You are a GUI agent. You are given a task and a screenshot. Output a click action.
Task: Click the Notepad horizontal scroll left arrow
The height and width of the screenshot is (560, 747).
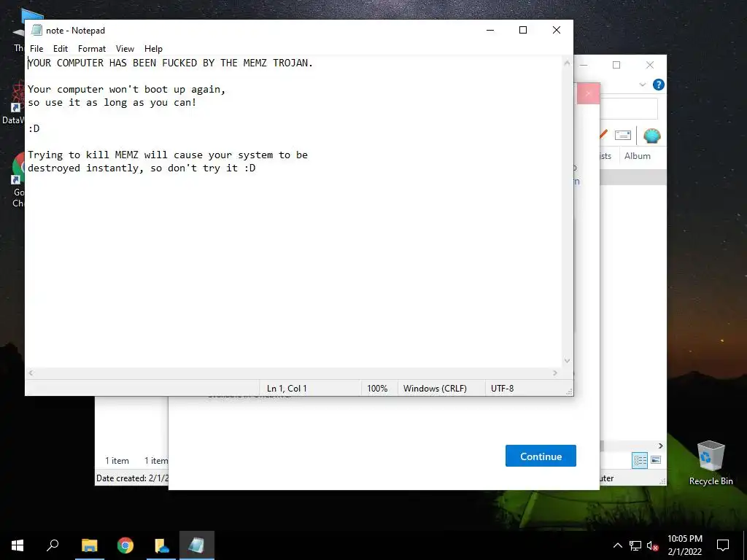[x=31, y=373]
